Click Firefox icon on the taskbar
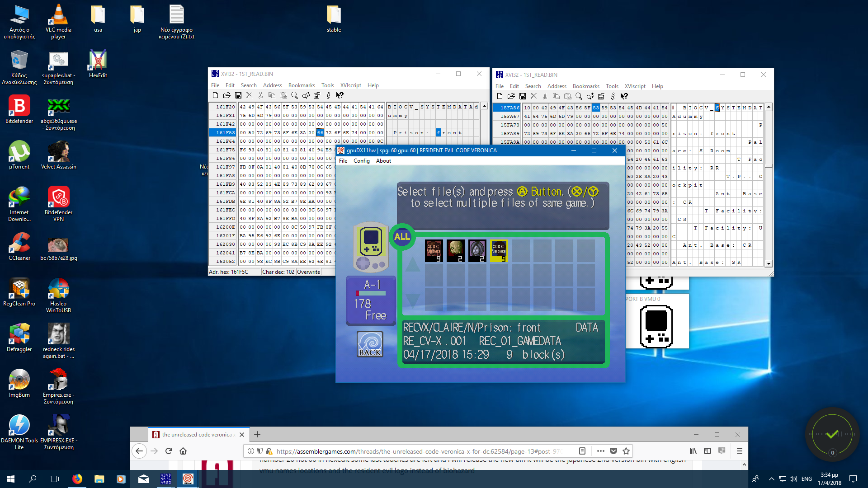 (x=77, y=479)
